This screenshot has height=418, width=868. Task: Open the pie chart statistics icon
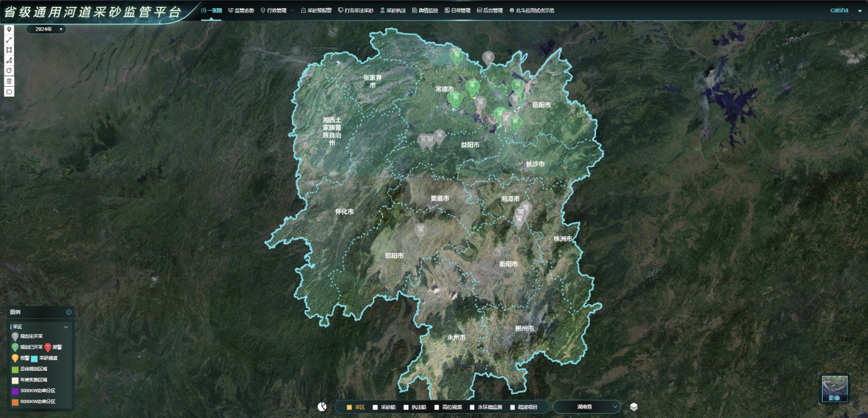322,407
